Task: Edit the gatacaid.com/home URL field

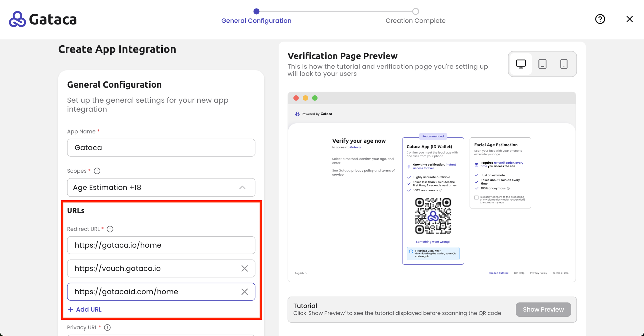Action: point(161,292)
